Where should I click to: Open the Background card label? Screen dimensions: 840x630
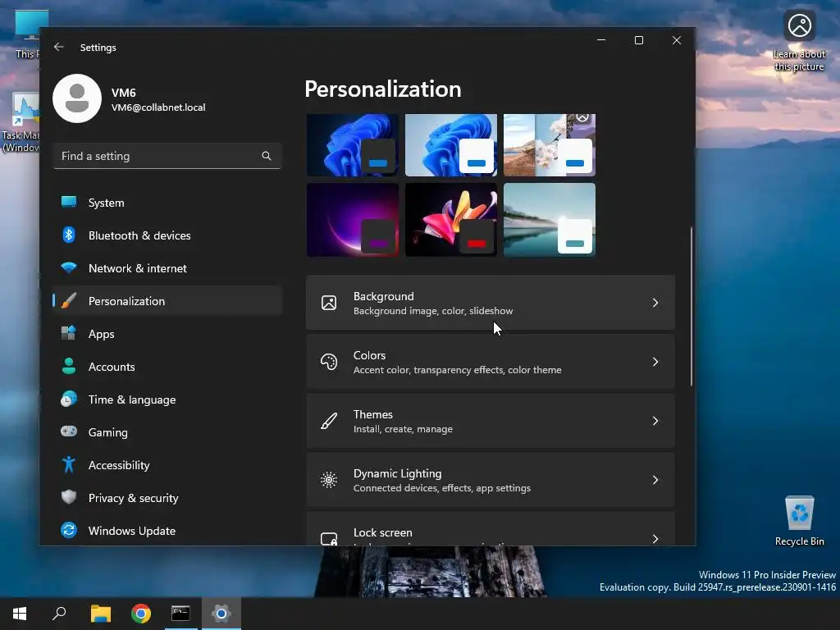pos(384,296)
